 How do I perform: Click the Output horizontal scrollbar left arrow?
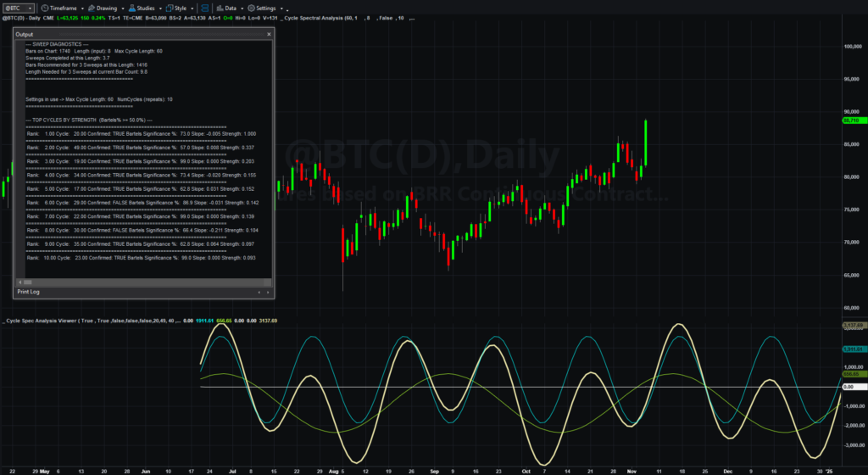[x=20, y=282]
